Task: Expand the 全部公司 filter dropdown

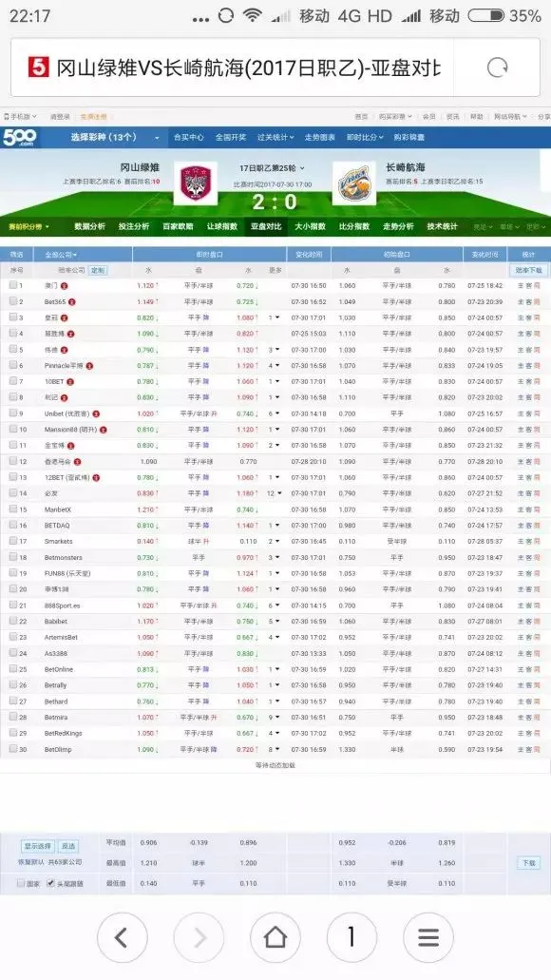Action: click(61, 255)
